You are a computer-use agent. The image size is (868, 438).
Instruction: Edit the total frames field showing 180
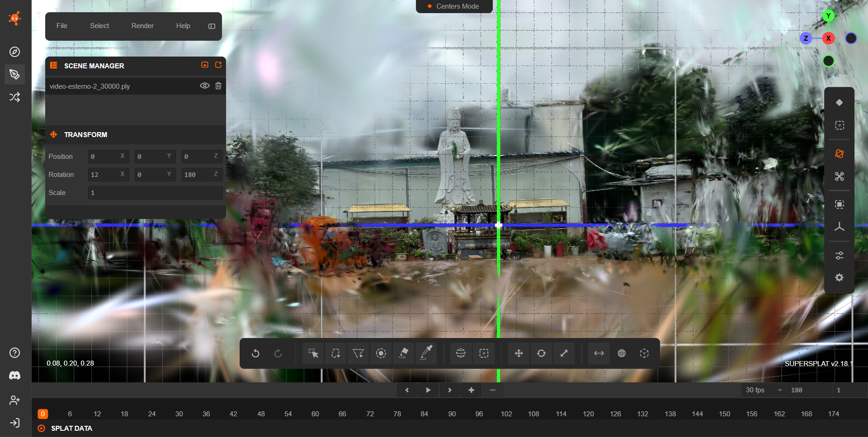pyautogui.click(x=810, y=390)
